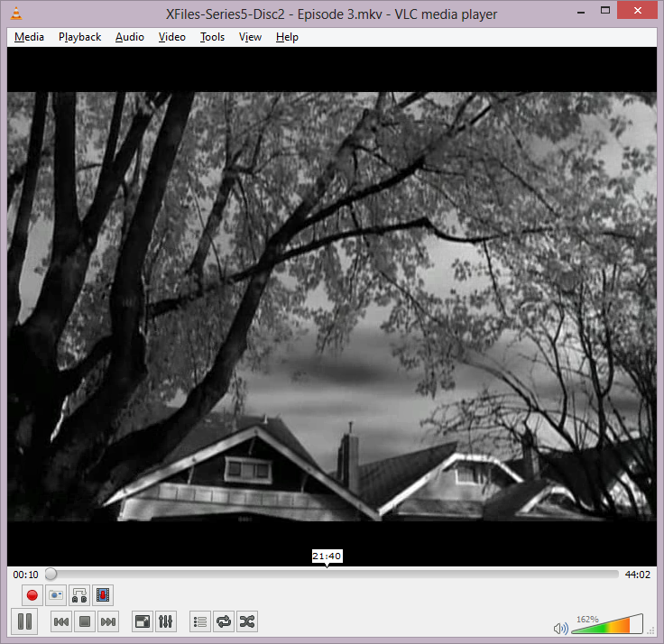The width and height of the screenshot is (664, 644).
Task: Skip to next media in playlist
Action: coord(108,621)
